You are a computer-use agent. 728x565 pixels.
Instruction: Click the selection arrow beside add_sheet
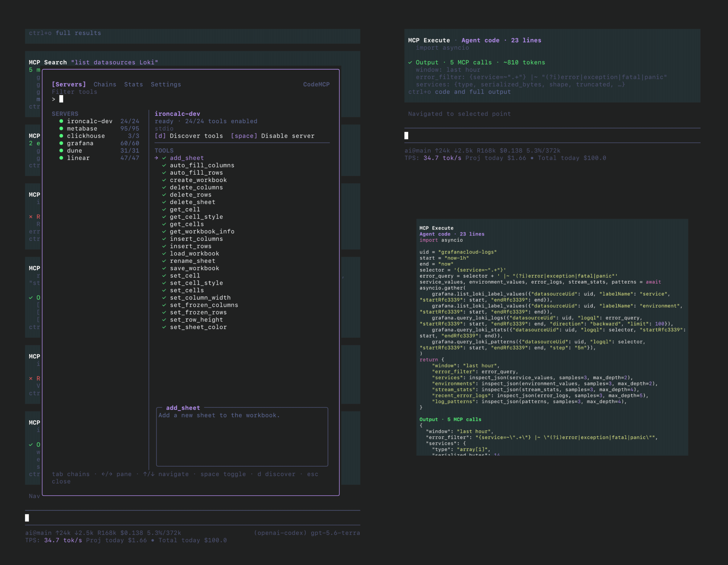click(156, 158)
